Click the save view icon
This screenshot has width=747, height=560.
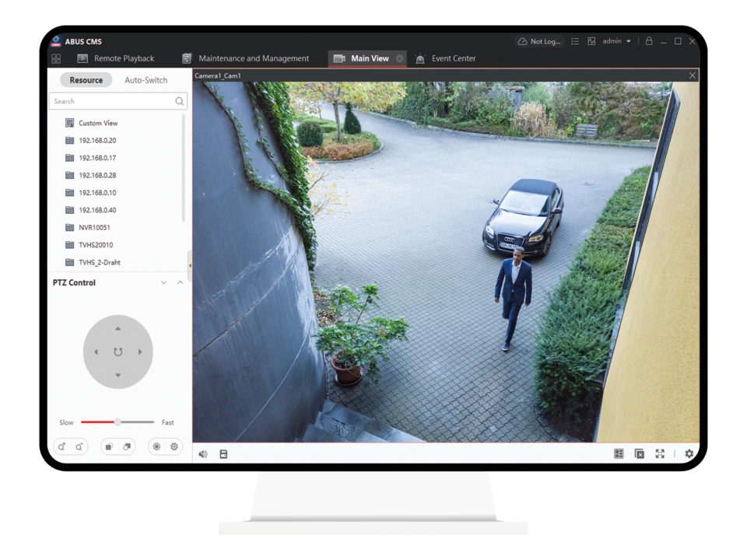(223, 454)
